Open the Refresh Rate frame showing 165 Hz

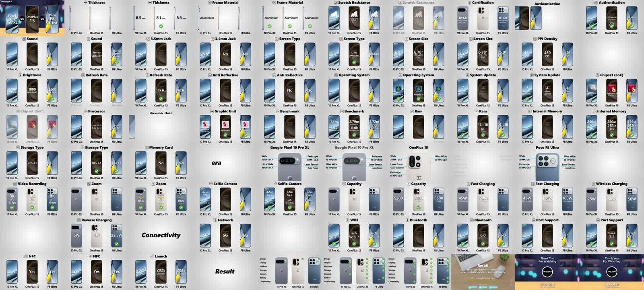[x=161, y=91]
